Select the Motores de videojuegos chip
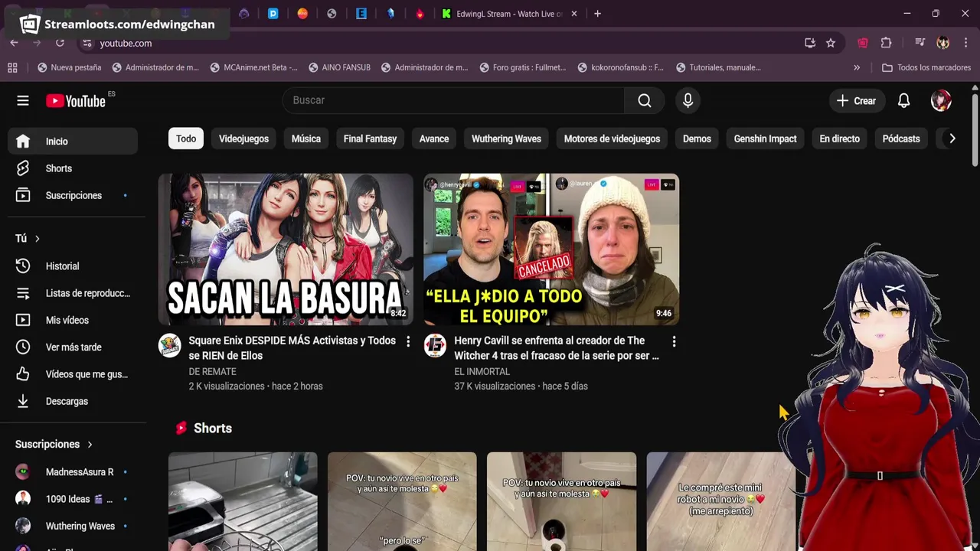Screen dimensions: 980x551 tap(612, 139)
